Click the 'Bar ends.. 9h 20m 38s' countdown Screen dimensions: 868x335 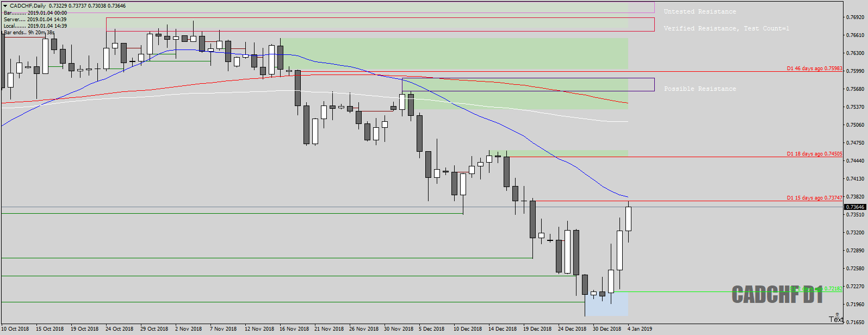tap(29, 33)
